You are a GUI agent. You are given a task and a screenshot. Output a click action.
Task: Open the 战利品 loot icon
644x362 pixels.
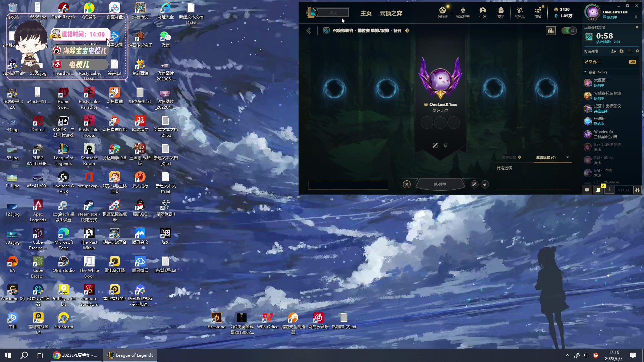pos(520,12)
